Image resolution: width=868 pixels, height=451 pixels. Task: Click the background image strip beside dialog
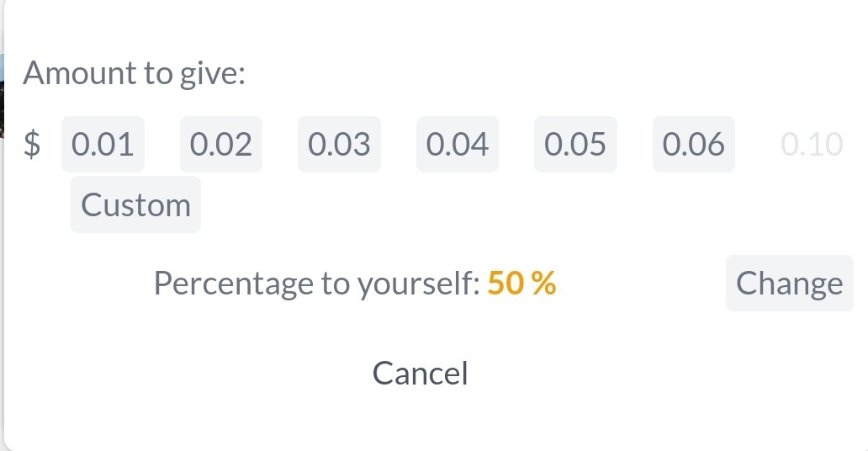point(2,94)
